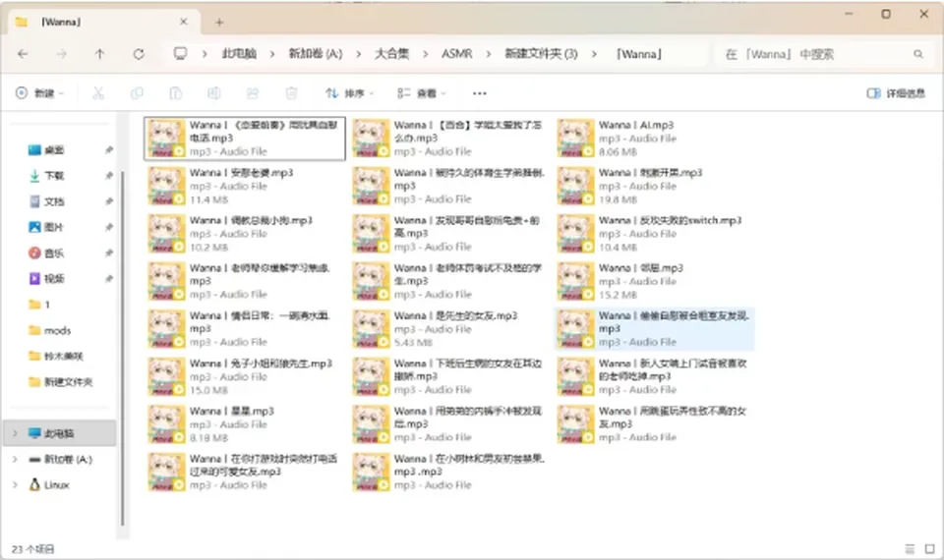Click pin icon next to 文档

coord(109,201)
